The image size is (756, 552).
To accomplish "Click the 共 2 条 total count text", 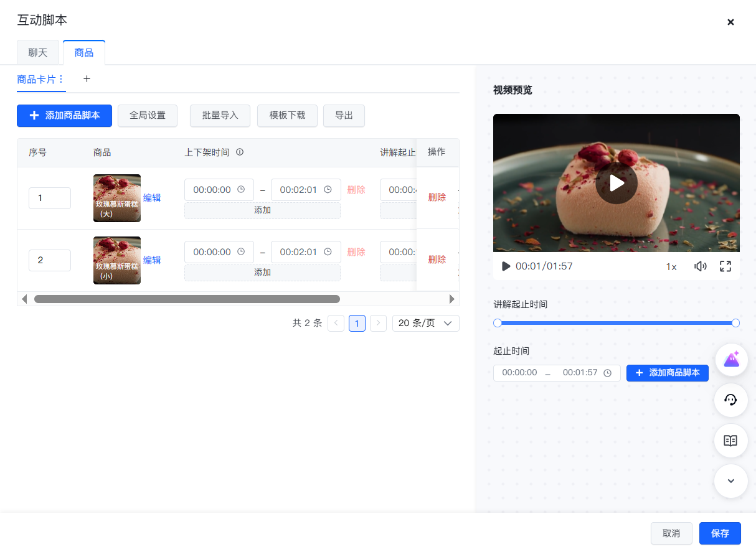I will (307, 323).
